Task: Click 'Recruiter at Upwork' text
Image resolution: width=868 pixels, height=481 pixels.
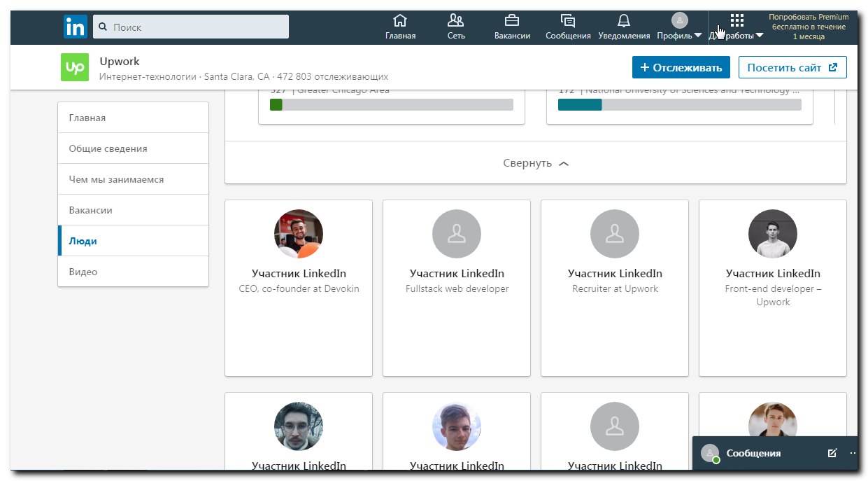Action: (x=615, y=288)
